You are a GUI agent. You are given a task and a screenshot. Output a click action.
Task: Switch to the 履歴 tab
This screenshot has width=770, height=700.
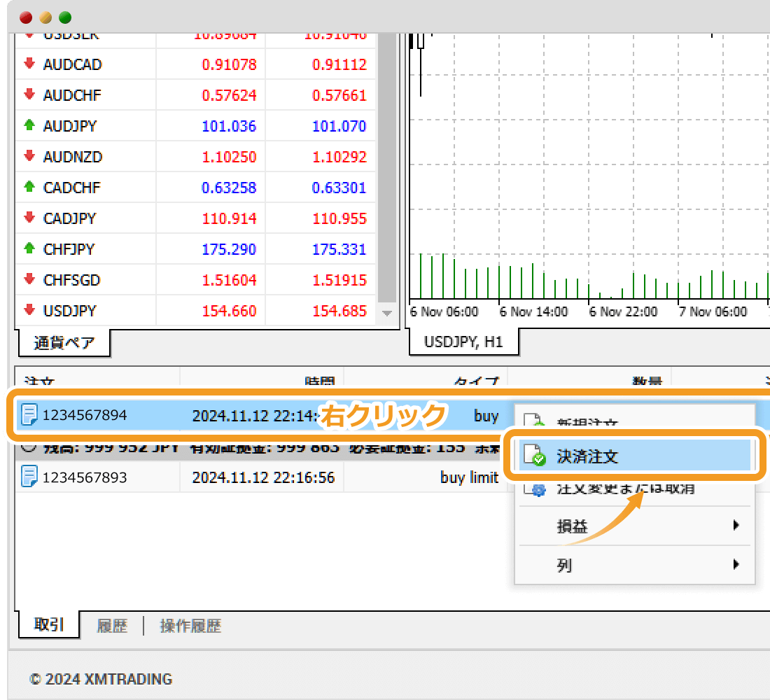(112, 626)
